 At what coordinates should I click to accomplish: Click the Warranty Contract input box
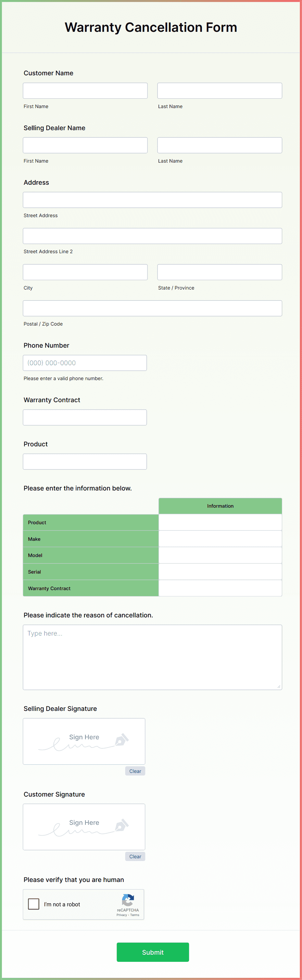[84, 417]
